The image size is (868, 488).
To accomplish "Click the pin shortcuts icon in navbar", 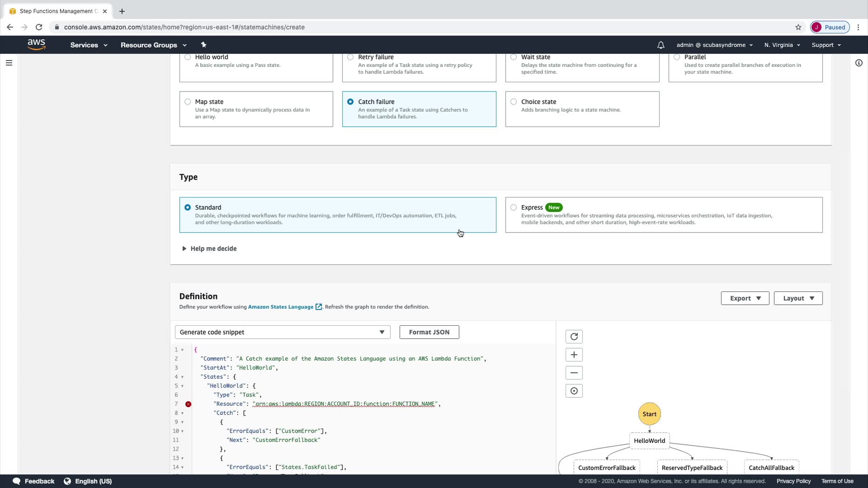I will point(203,45).
